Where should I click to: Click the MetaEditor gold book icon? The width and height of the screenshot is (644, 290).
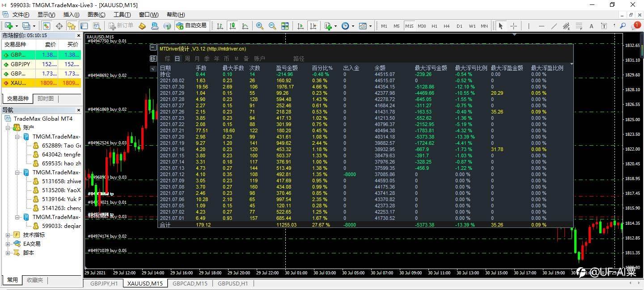tap(142, 26)
